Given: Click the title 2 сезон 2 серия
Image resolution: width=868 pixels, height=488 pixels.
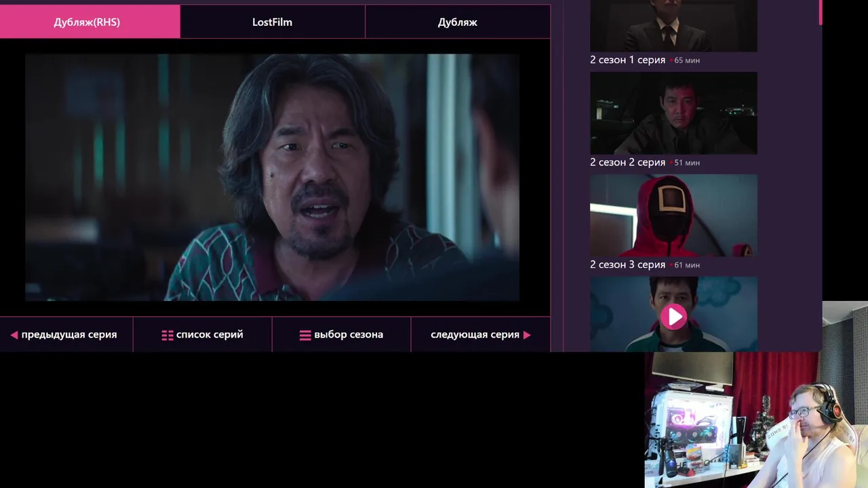Looking at the screenshot, I should click(627, 162).
